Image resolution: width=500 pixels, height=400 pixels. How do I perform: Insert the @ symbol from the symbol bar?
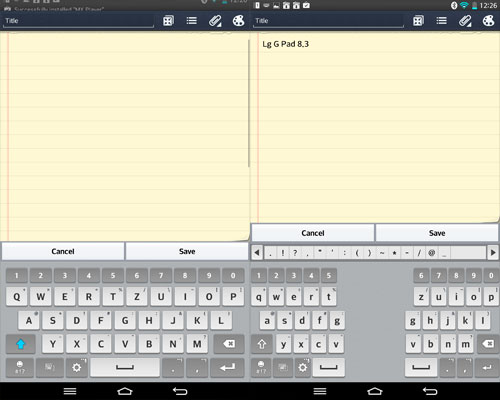tap(432, 253)
